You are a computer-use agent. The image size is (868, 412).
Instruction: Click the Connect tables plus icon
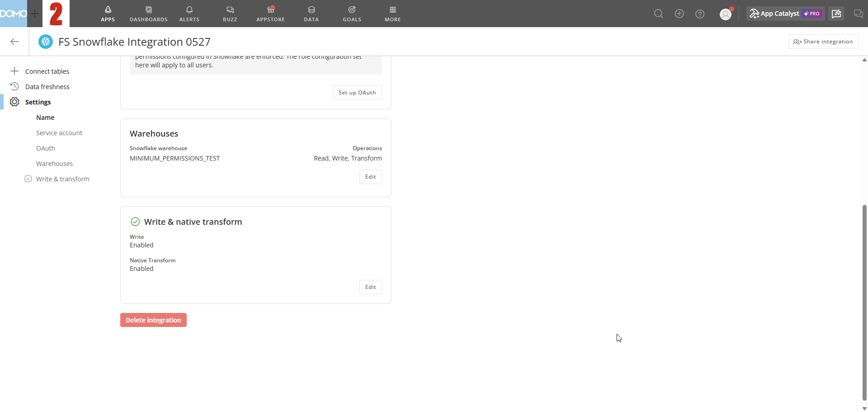(x=14, y=71)
